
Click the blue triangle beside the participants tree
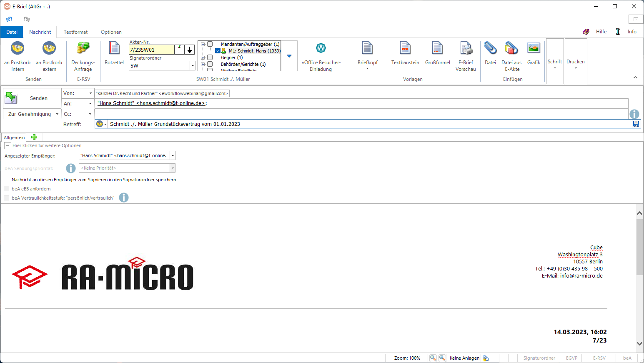[x=289, y=56]
